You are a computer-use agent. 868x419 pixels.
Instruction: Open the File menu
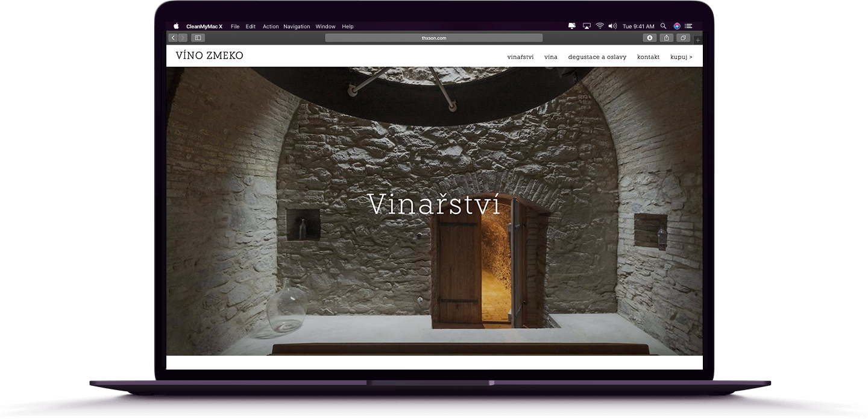point(235,27)
